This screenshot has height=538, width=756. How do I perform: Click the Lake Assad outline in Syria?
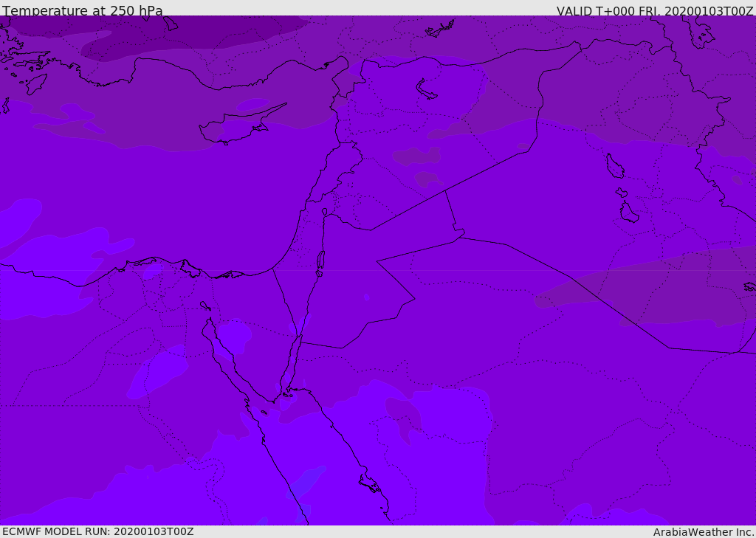pos(425,90)
